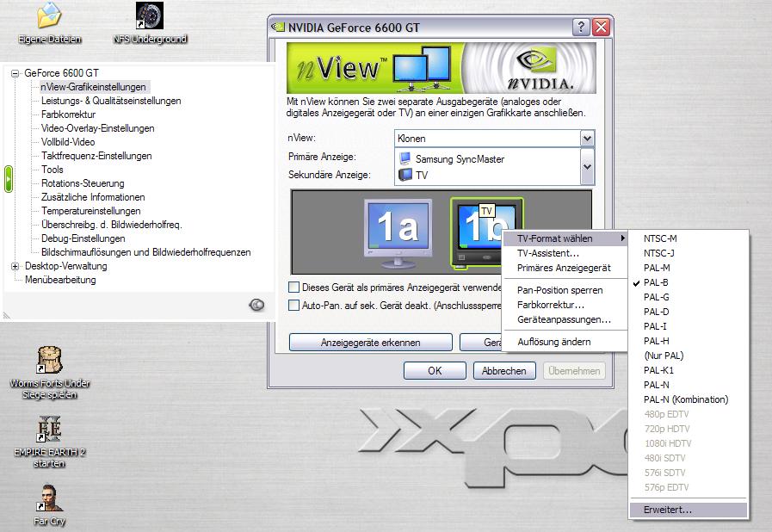Click the NVIDIA logo in the title bar

click(x=278, y=27)
